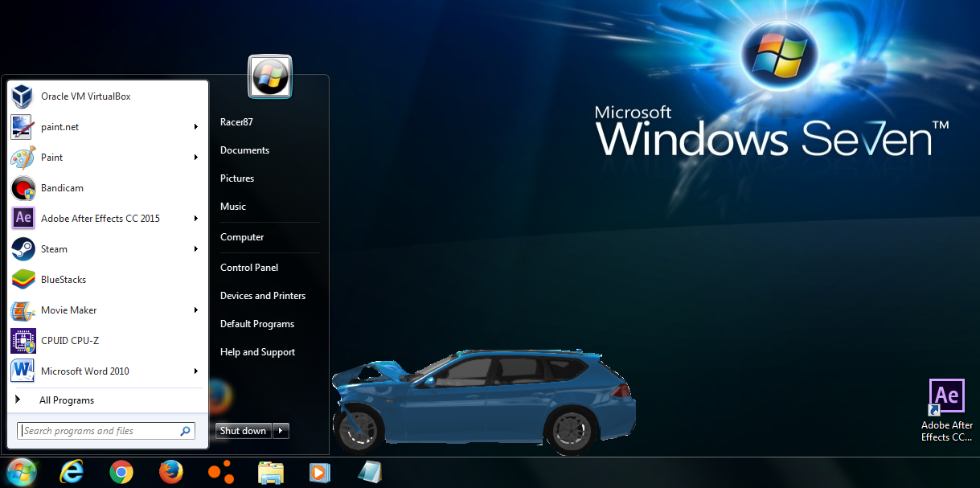Launch BlueStacks by its label

pyautogui.click(x=64, y=280)
